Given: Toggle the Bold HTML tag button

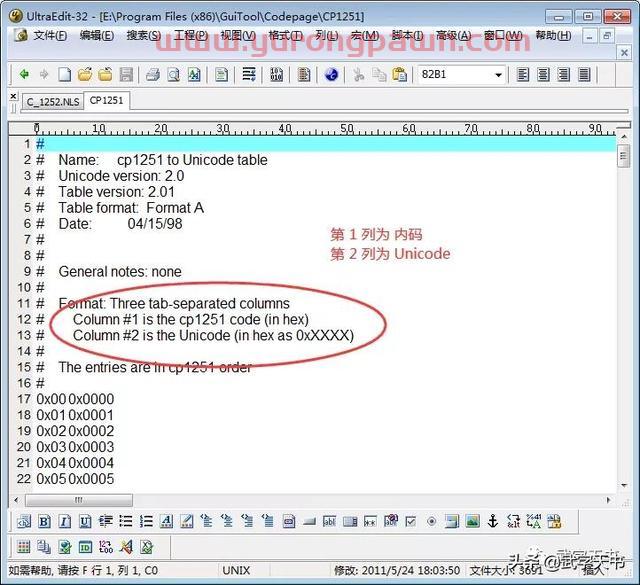Looking at the screenshot, I should (44, 521).
